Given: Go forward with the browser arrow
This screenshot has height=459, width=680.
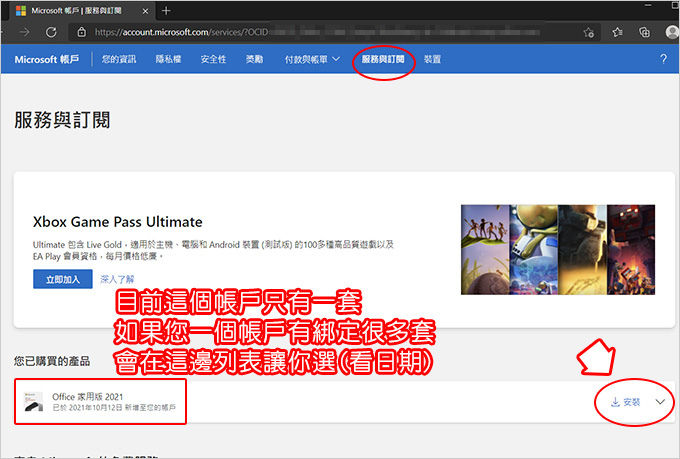Looking at the screenshot, I should [x=24, y=32].
